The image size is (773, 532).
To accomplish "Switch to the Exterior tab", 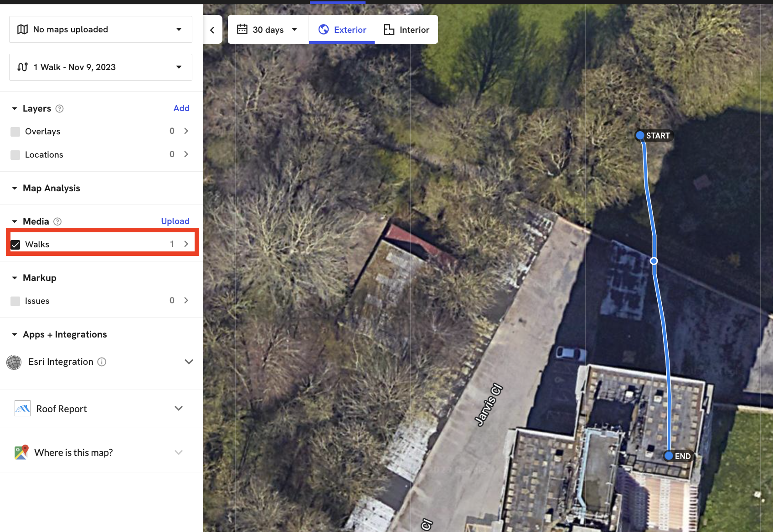I will pos(342,30).
